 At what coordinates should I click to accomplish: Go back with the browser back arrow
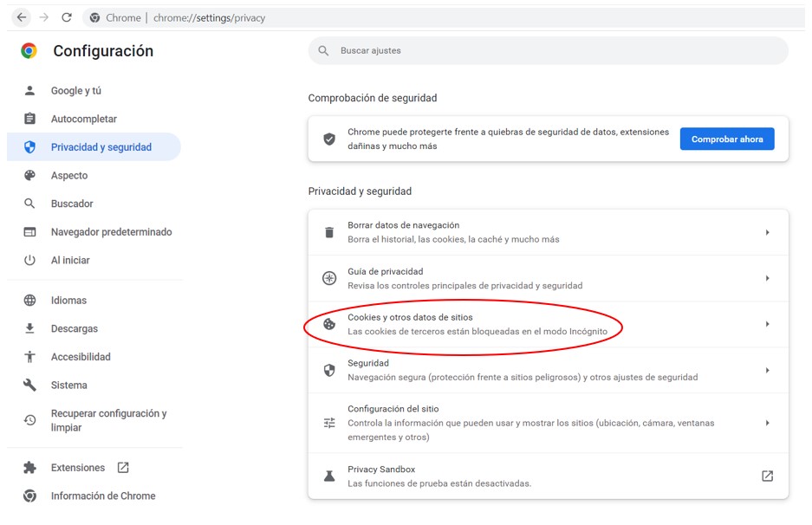22,17
